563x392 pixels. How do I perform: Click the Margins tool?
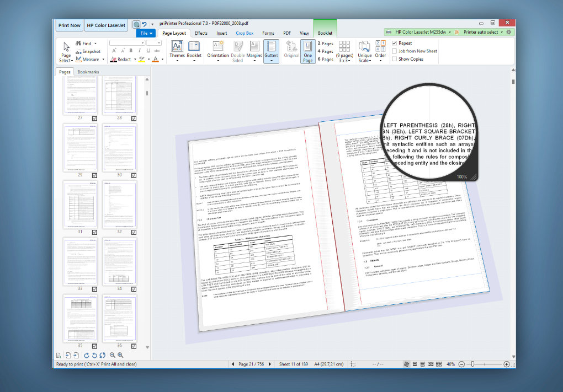254,51
